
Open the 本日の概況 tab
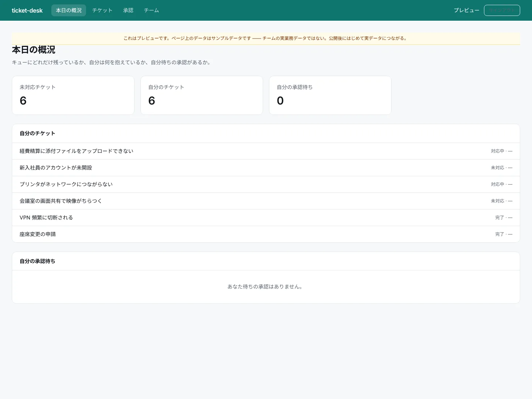click(69, 10)
